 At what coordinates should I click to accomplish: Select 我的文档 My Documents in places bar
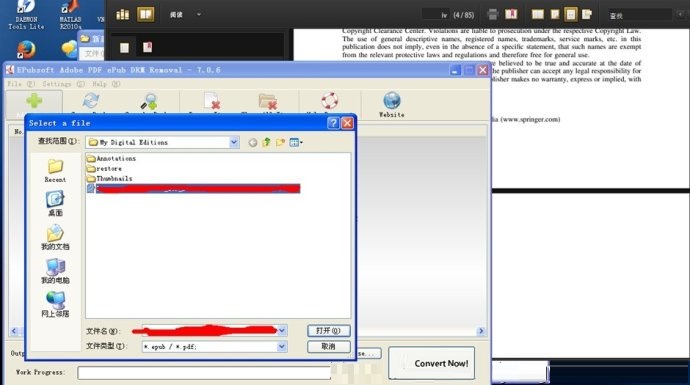pyautogui.click(x=55, y=237)
